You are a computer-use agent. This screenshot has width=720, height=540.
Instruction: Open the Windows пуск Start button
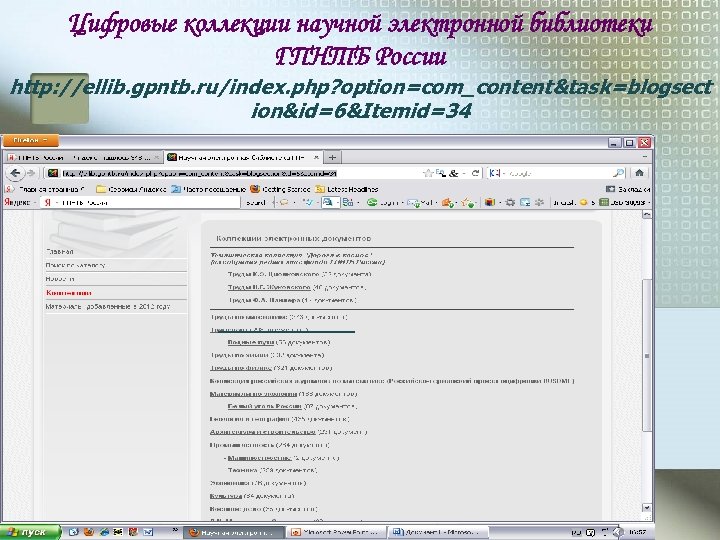30,532
